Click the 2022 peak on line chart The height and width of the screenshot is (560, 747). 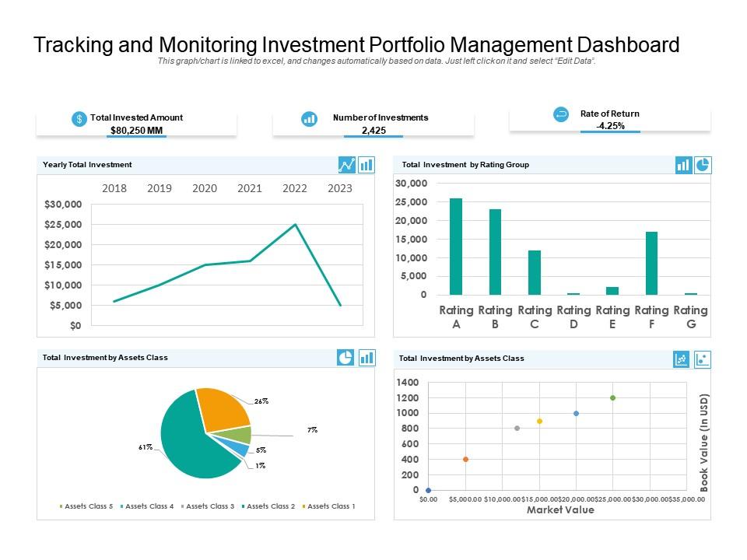click(x=296, y=224)
